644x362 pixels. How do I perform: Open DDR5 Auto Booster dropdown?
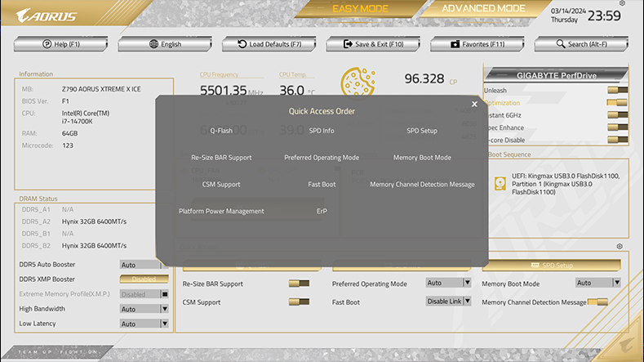pyautogui.click(x=144, y=265)
